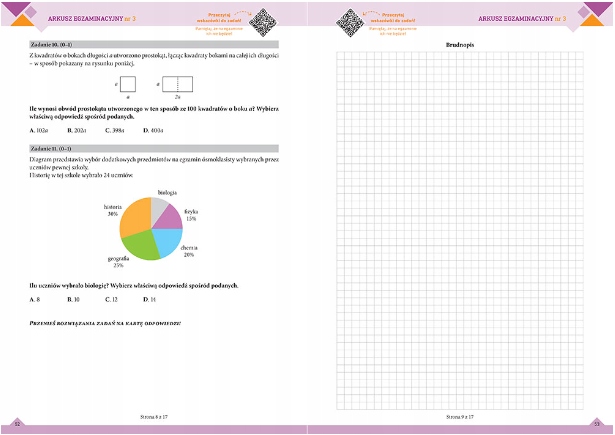Image resolution: width=615 pixels, height=435 pixels.
Task: Select answer A. 102a in Zadanie 10
Action: (39, 130)
